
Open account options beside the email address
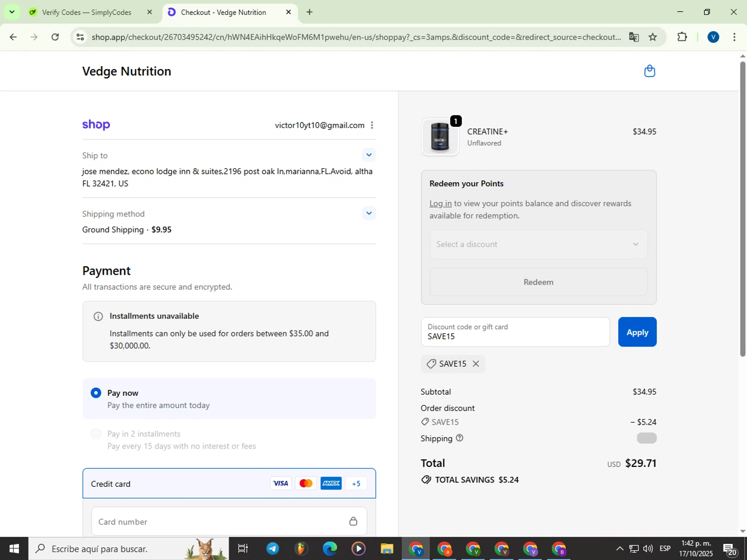point(372,125)
